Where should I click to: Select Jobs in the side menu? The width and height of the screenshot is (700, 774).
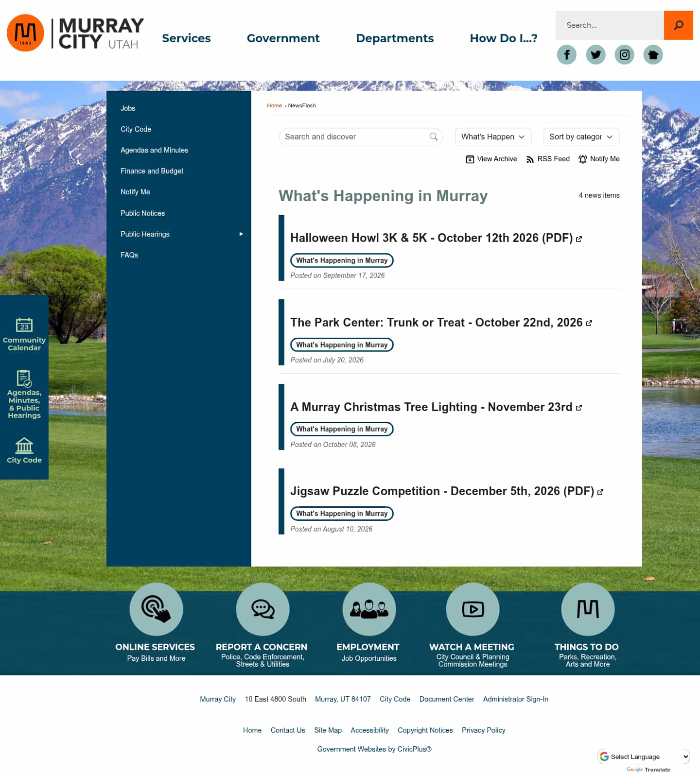[x=128, y=108]
